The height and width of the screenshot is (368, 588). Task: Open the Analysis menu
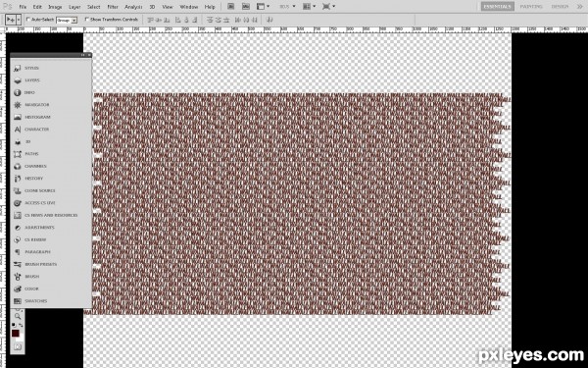point(133,7)
